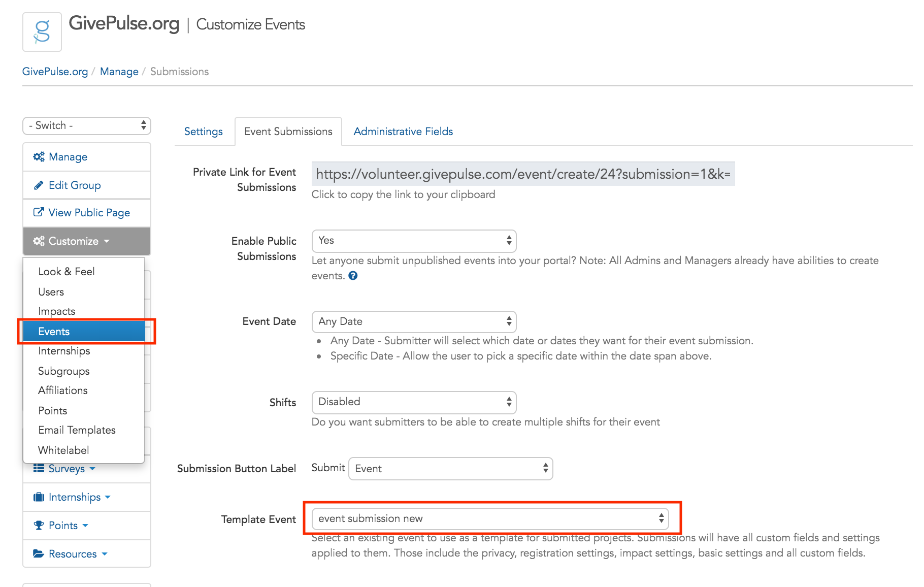This screenshot has width=924, height=587.
Task: Open the Enable Public Submissions dropdown
Action: [414, 241]
